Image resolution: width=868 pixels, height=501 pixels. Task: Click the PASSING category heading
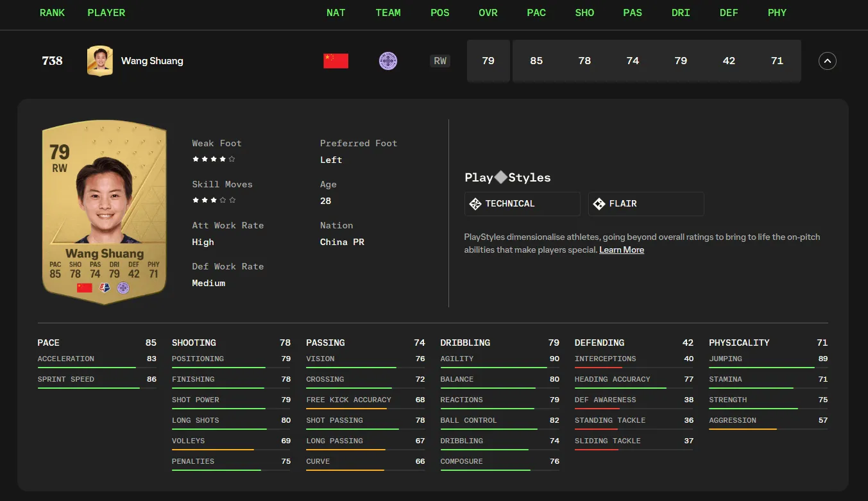click(325, 343)
